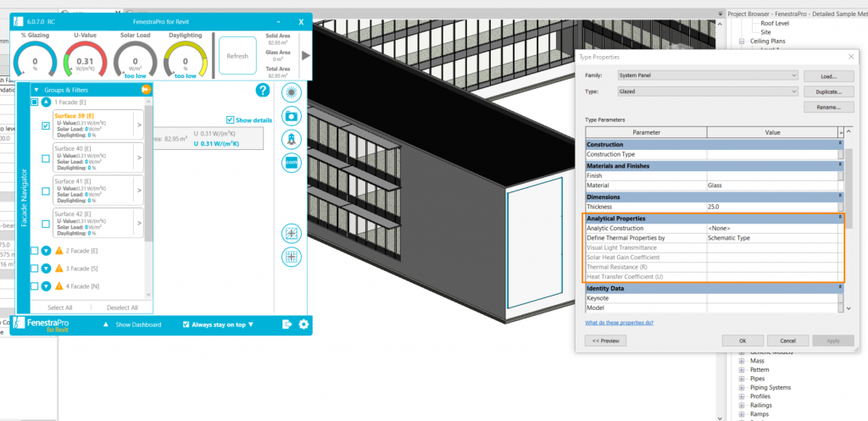Click the Refresh button
868x421 pixels.
click(x=237, y=56)
